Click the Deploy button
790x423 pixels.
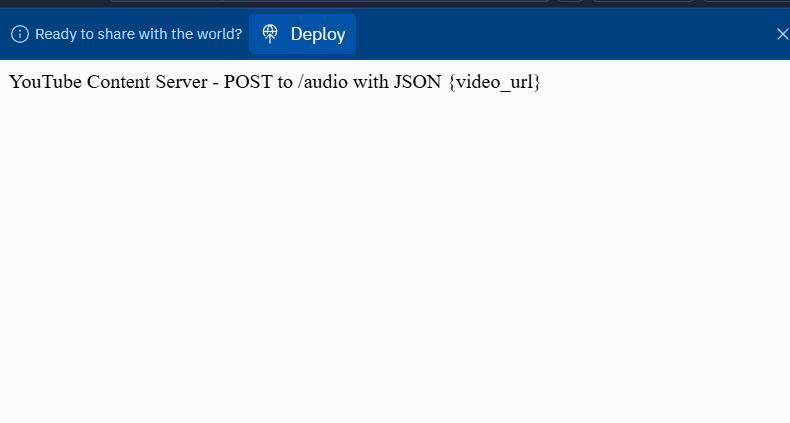tap(302, 34)
